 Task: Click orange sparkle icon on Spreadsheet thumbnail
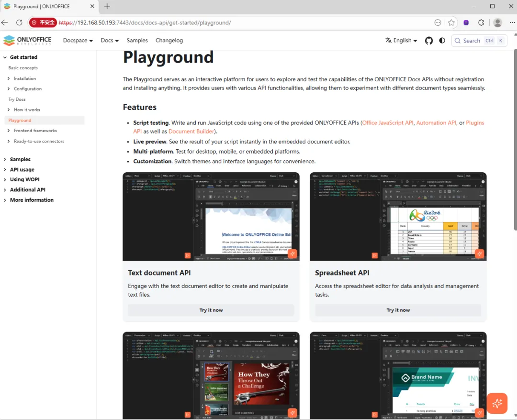pos(479,254)
